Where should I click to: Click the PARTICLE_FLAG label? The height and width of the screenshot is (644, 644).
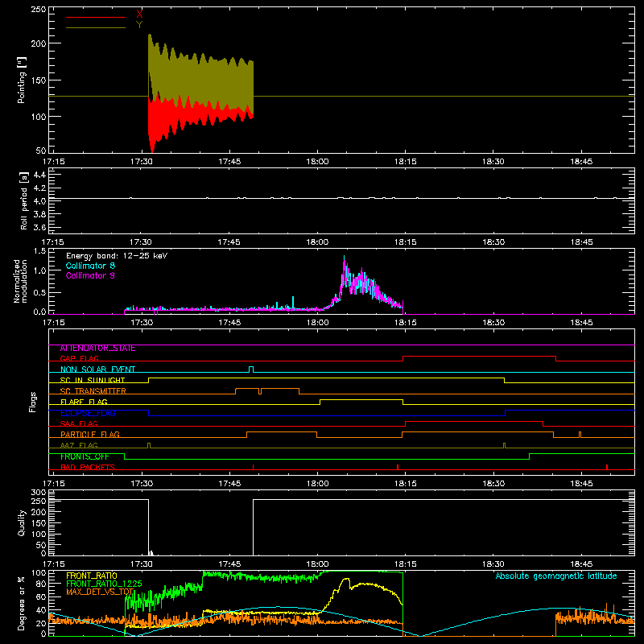[90, 434]
